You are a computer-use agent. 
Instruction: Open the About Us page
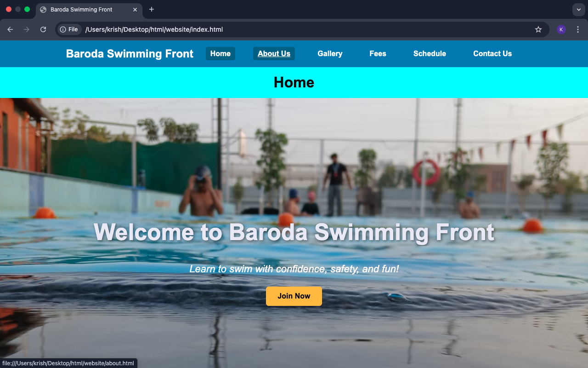274,53
